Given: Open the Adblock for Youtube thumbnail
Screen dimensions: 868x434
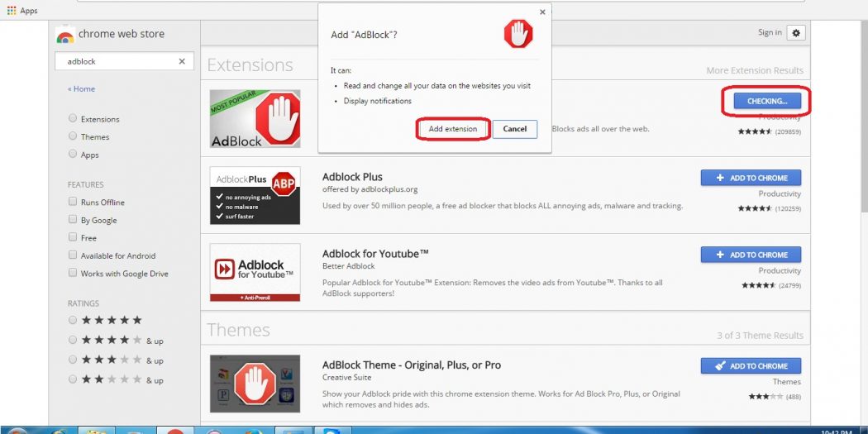Looking at the screenshot, I should 255,272.
